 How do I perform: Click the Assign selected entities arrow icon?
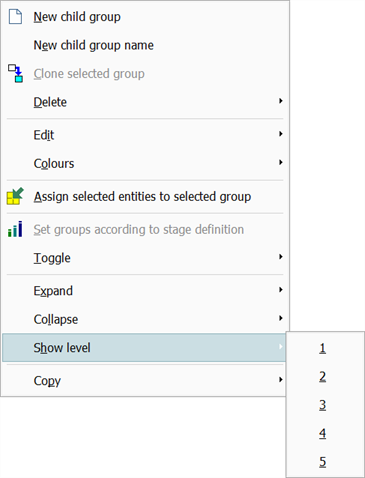pos(15,196)
